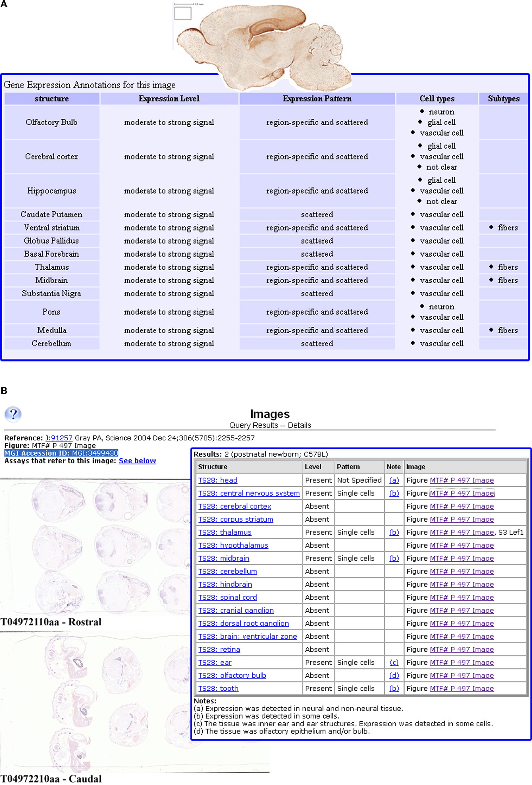Select the TS28: thalamus structure link
Screen dimensions: 532x785
[x=225, y=532]
